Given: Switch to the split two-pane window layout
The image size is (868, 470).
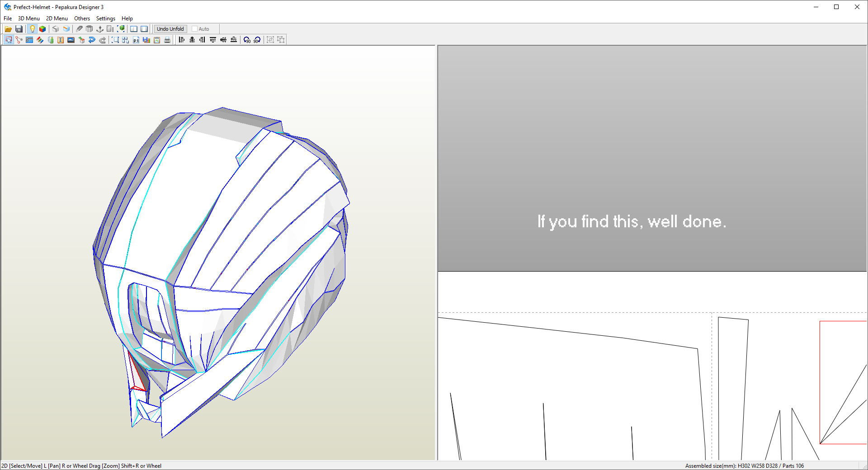Looking at the screenshot, I should (x=134, y=29).
